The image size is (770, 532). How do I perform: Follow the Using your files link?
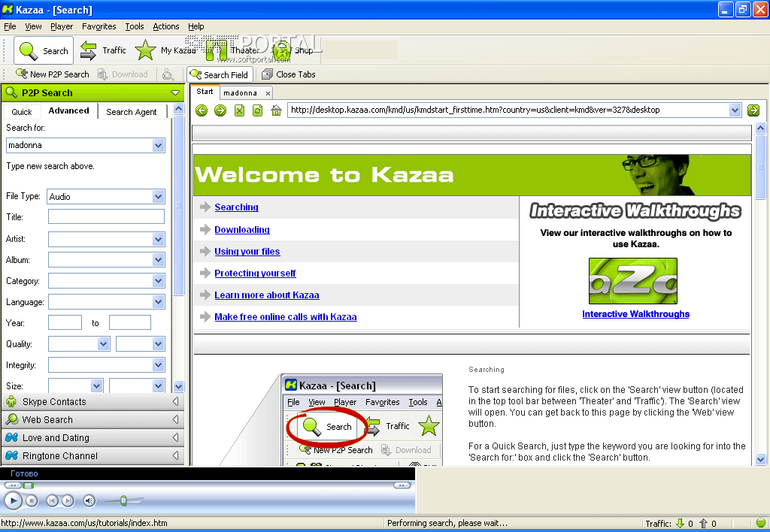(x=247, y=251)
